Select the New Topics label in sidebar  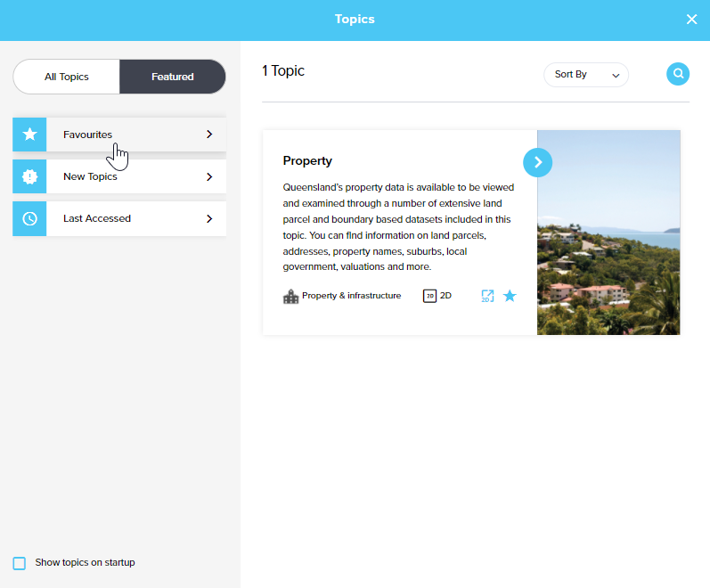pos(90,176)
